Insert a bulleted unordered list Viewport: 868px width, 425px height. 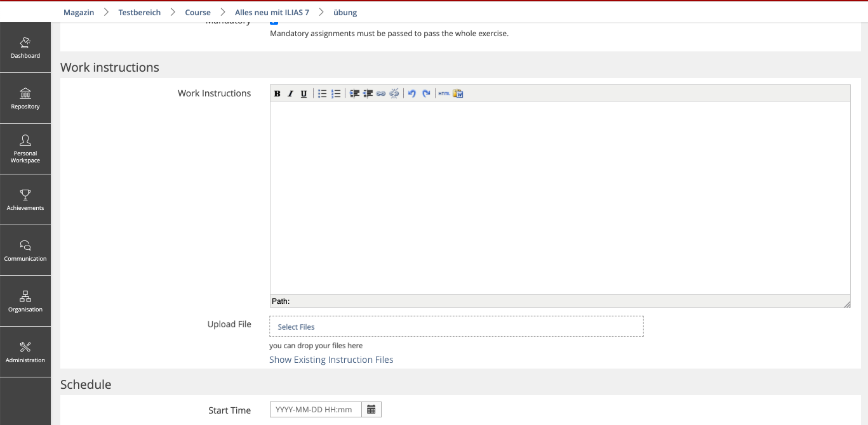(x=323, y=94)
